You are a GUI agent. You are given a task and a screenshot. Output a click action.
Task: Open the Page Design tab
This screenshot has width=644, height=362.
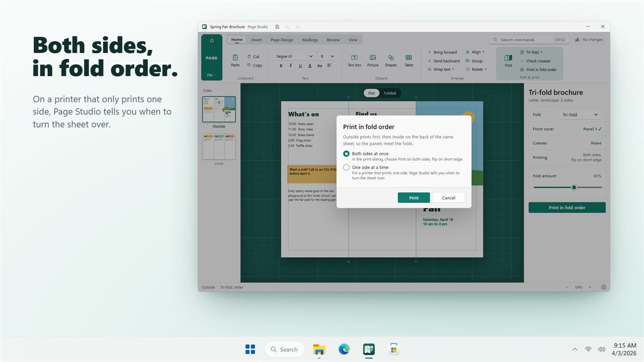(x=282, y=40)
